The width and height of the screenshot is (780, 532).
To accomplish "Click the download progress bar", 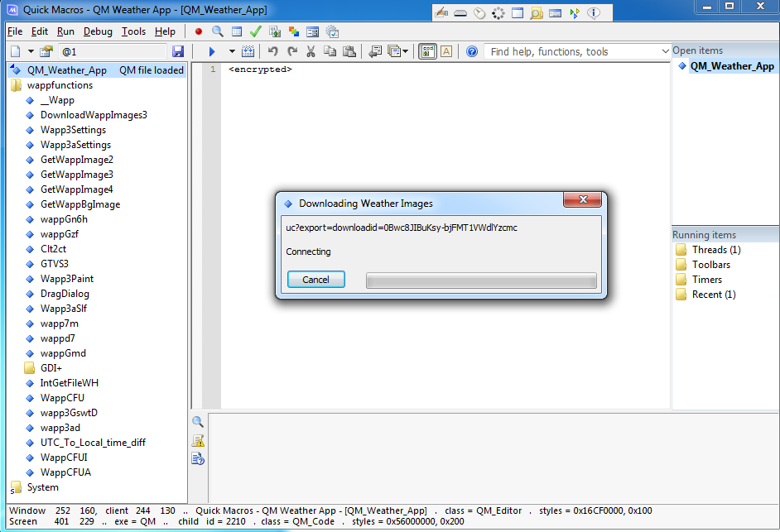I will [481, 280].
